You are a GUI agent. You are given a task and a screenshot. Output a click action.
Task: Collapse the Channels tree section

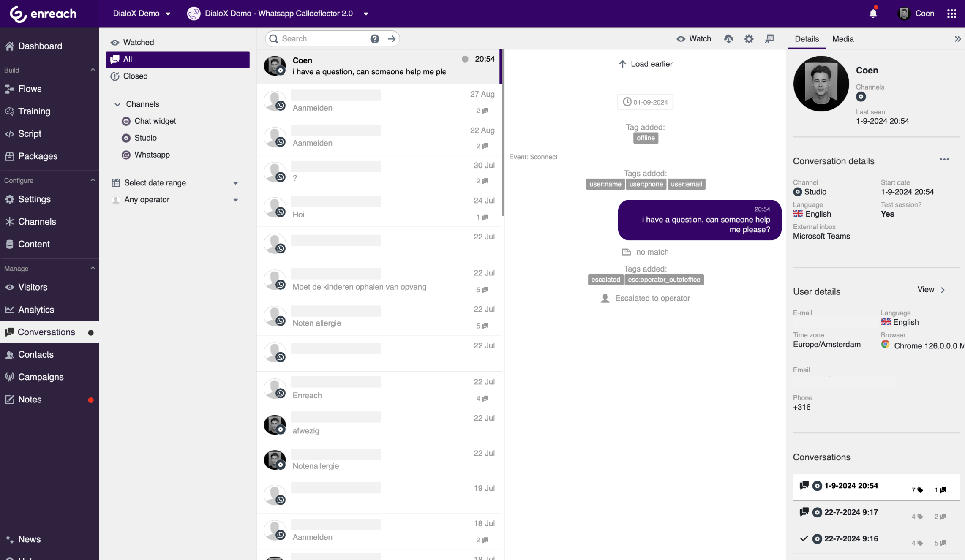117,104
